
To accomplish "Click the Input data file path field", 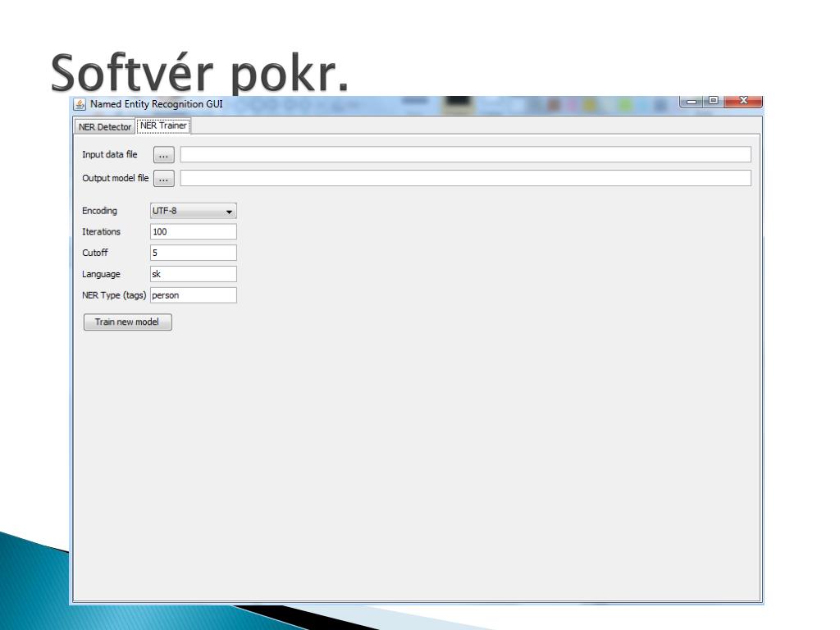I will pos(466,154).
